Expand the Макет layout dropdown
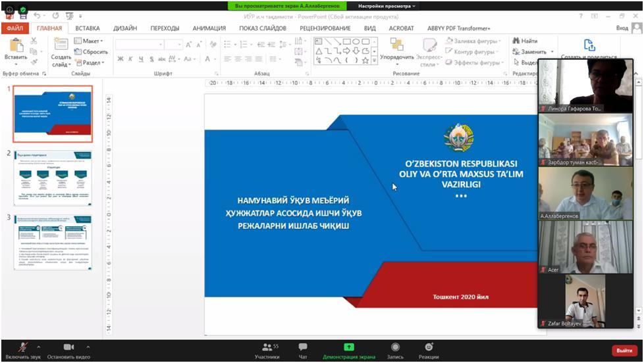 pyautogui.click(x=92, y=41)
